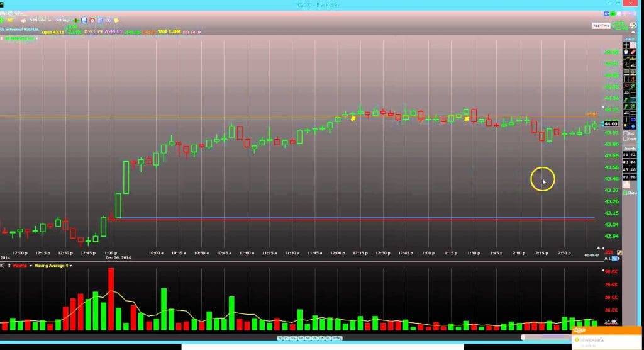Select the red anchor drawing tool
This screenshot has height=350, width=644.
[x=633, y=79]
